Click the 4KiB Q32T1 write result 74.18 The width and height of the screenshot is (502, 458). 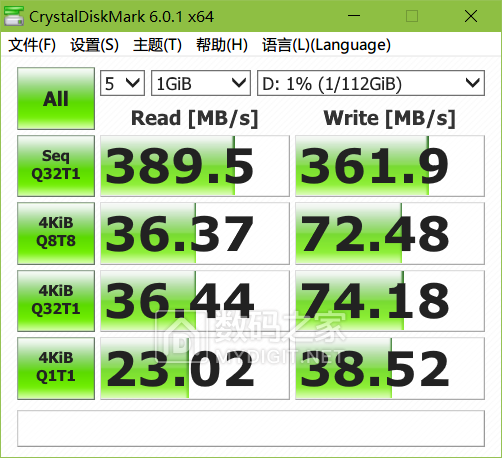[x=390, y=301]
